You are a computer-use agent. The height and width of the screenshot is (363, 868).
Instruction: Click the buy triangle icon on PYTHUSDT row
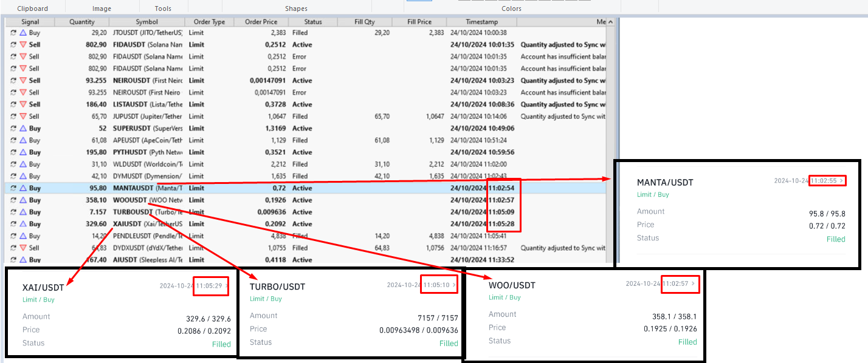(23, 152)
